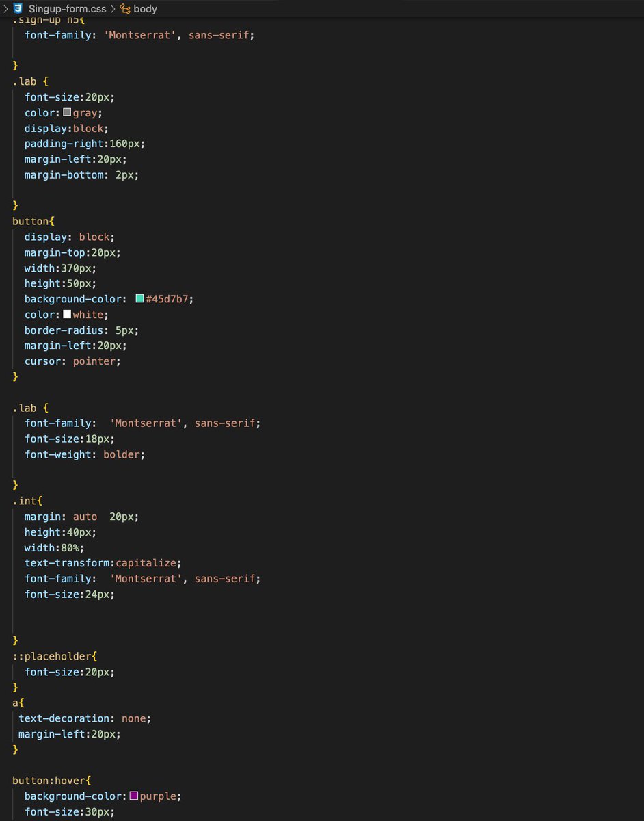Click the 'display:block;' line under .lab
This screenshot has height=821, width=644.
coord(66,128)
